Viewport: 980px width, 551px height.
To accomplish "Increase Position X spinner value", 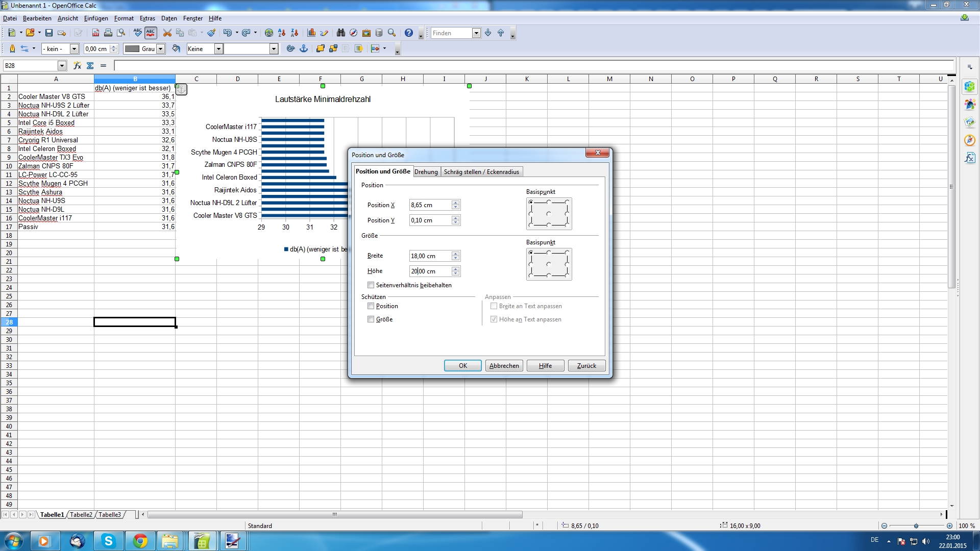I will pos(456,203).
